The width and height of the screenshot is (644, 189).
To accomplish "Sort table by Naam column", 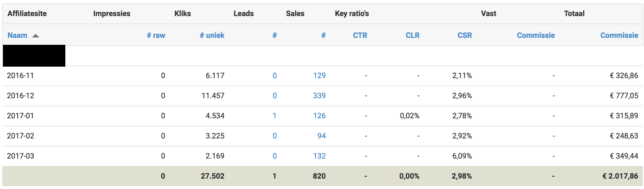I will (x=17, y=35).
